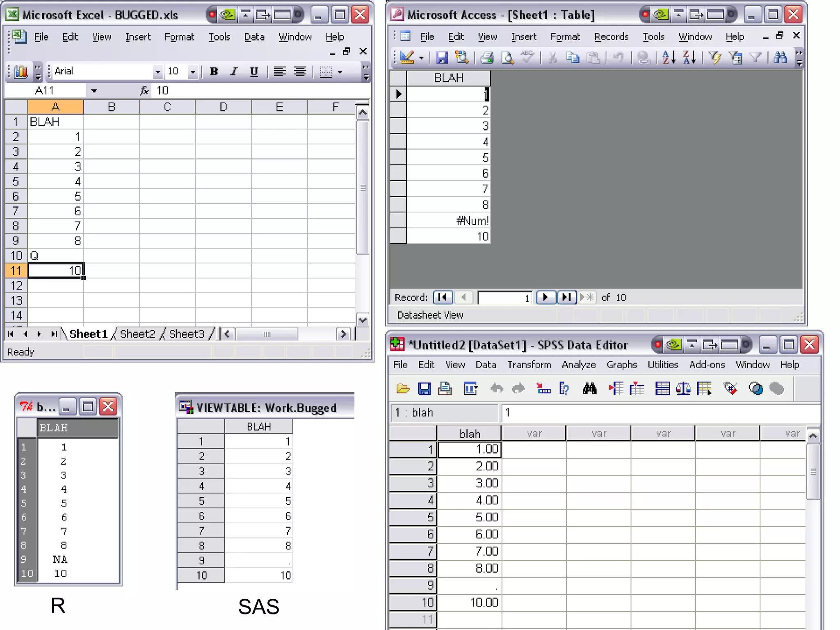Click the open folder icon in SPSS
This screenshot has height=630, width=840.
pos(403,388)
